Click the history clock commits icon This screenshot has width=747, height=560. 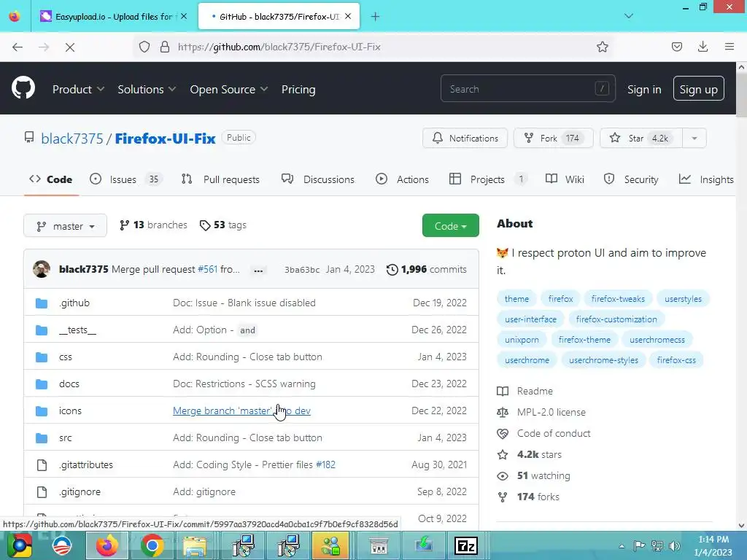click(x=392, y=270)
